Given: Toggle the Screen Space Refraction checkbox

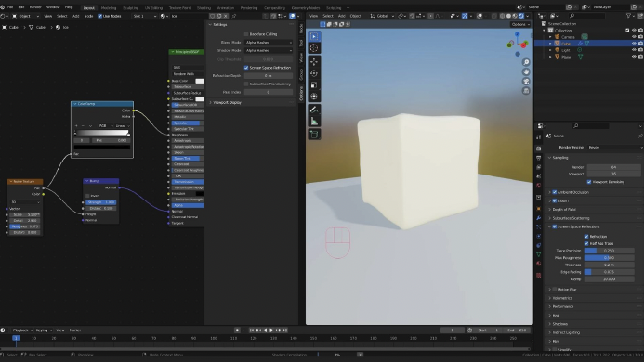Looking at the screenshot, I should coord(246,68).
